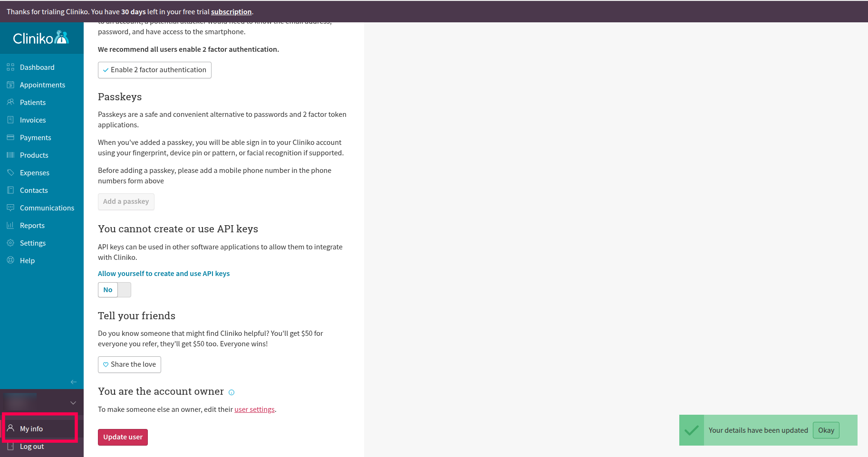Click the Tell your friends heading
868x457 pixels.
[x=136, y=316]
